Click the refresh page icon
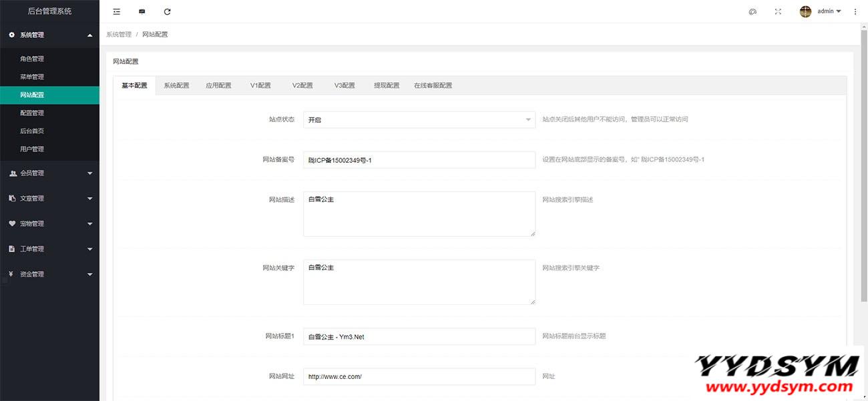868x401 pixels. pyautogui.click(x=167, y=11)
